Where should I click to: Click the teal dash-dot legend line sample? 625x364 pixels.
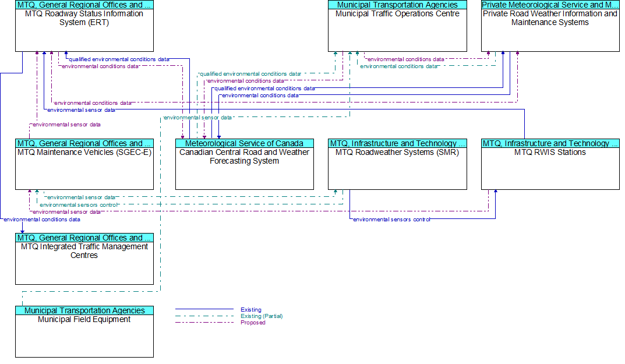(x=204, y=316)
